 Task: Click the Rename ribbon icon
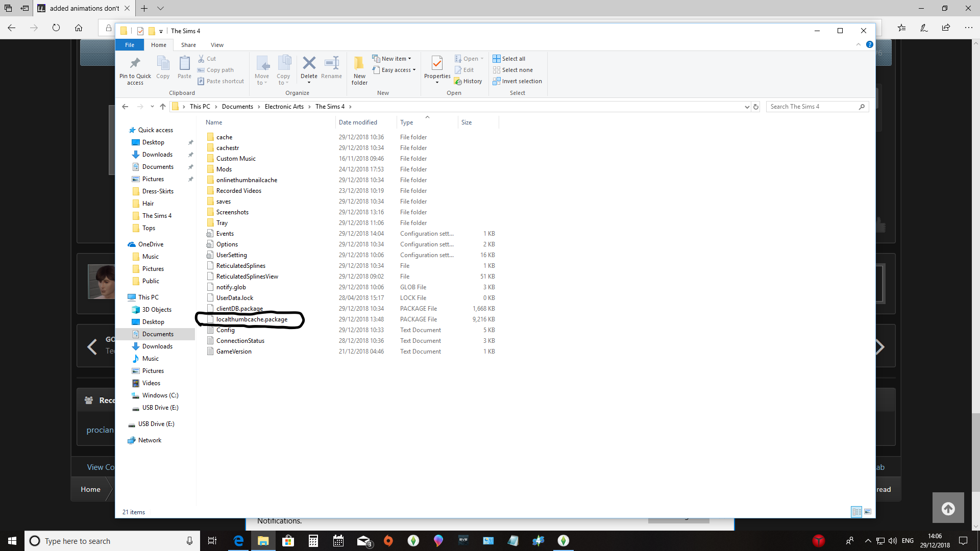click(x=332, y=63)
